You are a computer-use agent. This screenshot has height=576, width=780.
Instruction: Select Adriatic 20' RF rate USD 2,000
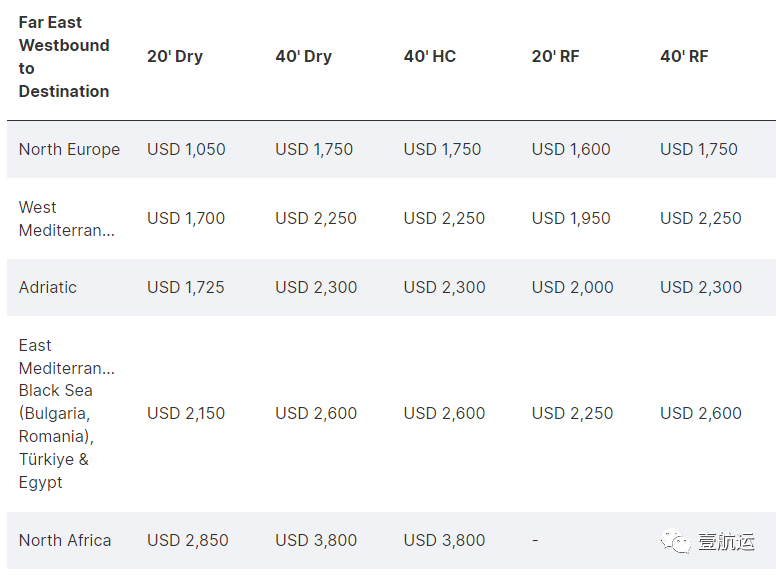pos(573,287)
